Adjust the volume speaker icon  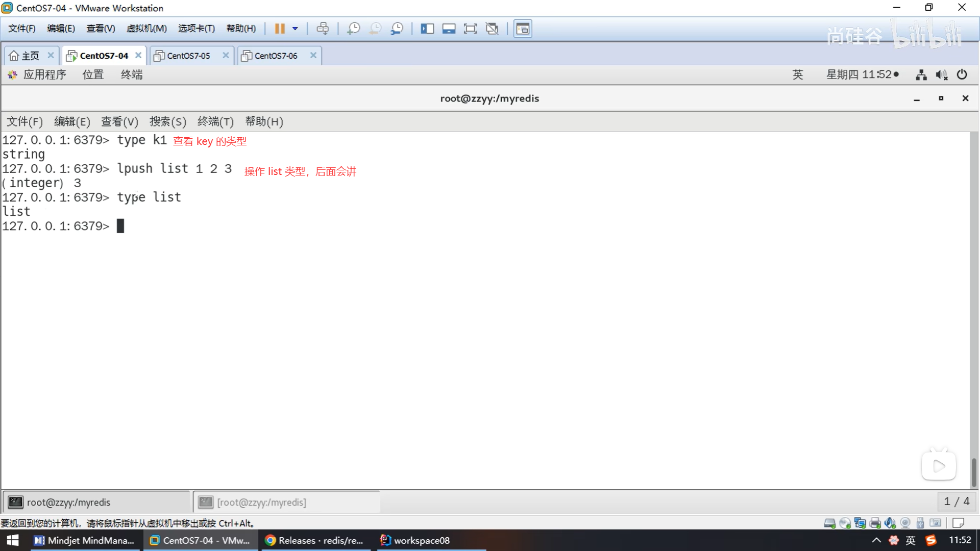tap(941, 75)
